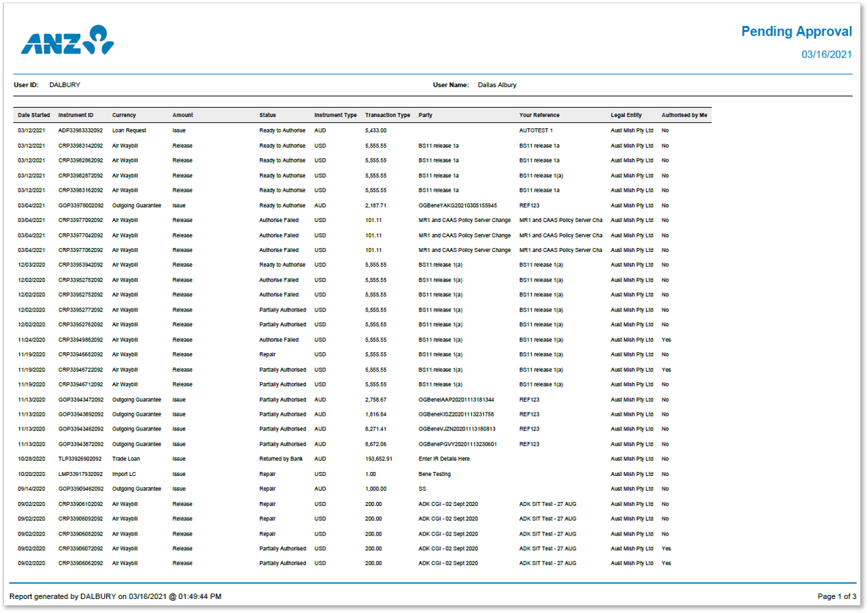
Task: Open Import LC instrument LMP33917932092
Action: tap(80, 474)
